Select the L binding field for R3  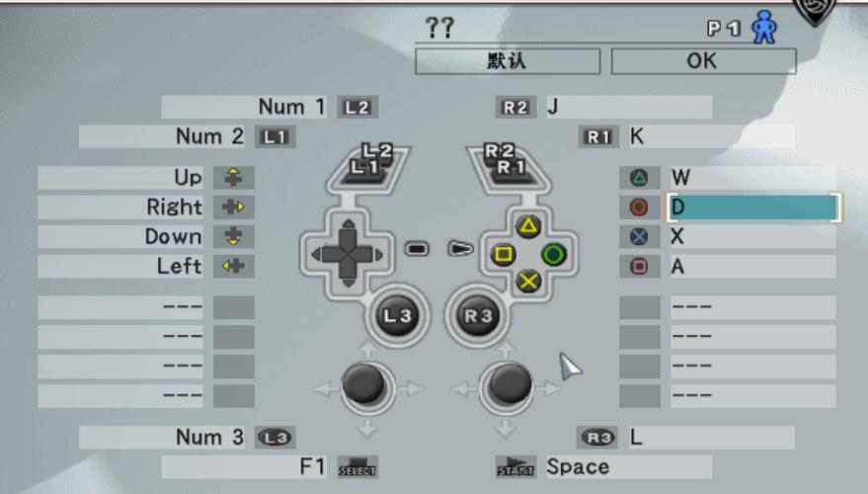[712, 438]
